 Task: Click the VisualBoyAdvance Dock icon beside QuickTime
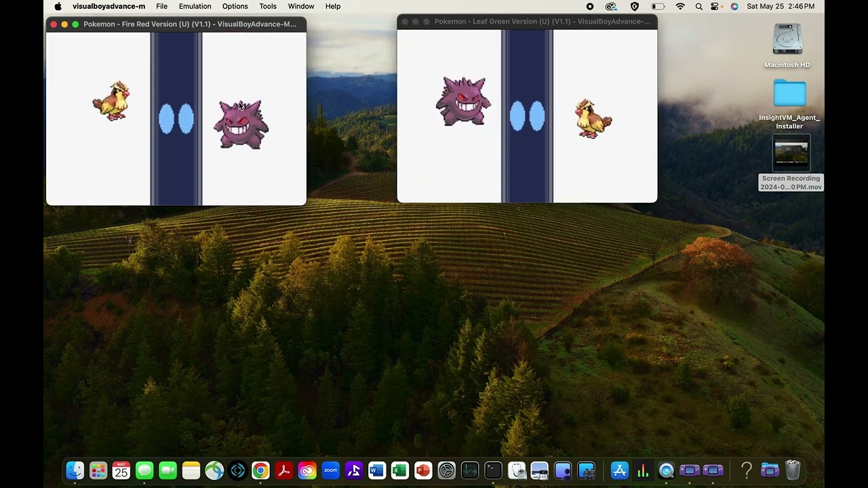click(690, 470)
